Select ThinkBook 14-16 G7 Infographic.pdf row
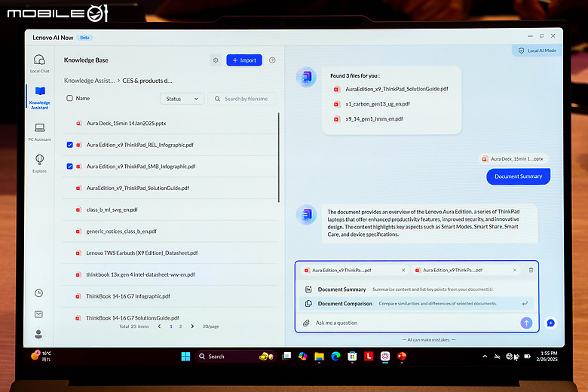Viewport: 588px width, 392px height. 170,296
